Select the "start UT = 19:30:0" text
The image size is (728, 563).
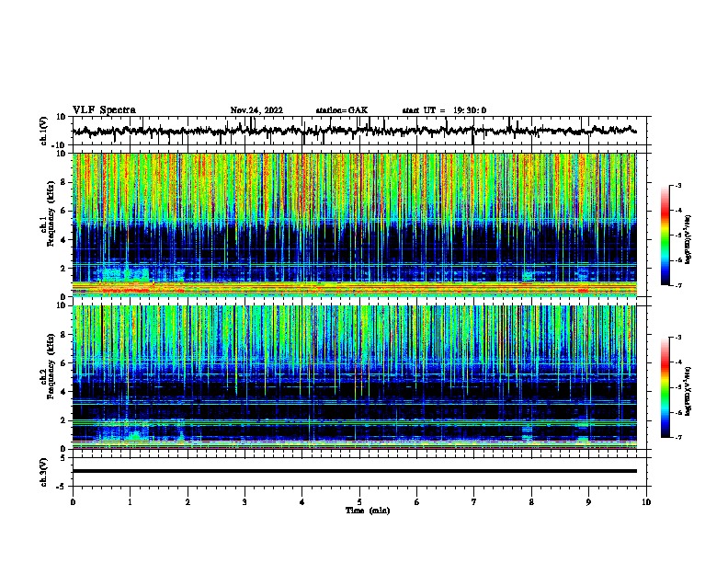pos(444,110)
